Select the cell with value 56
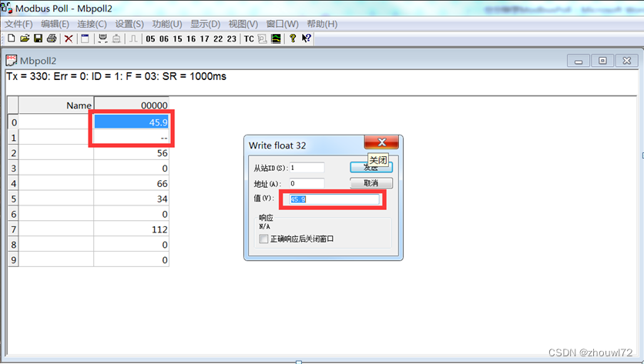The width and height of the screenshot is (644, 364). tap(132, 152)
